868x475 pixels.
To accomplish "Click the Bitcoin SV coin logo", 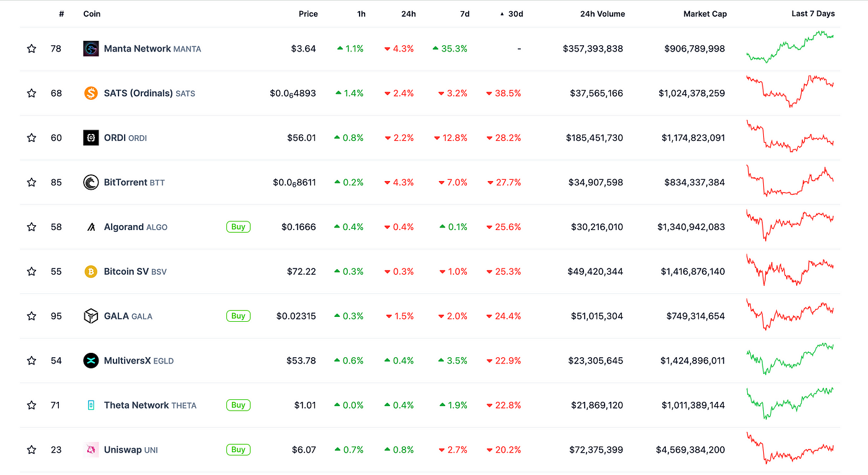I will [x=91, y=272].
